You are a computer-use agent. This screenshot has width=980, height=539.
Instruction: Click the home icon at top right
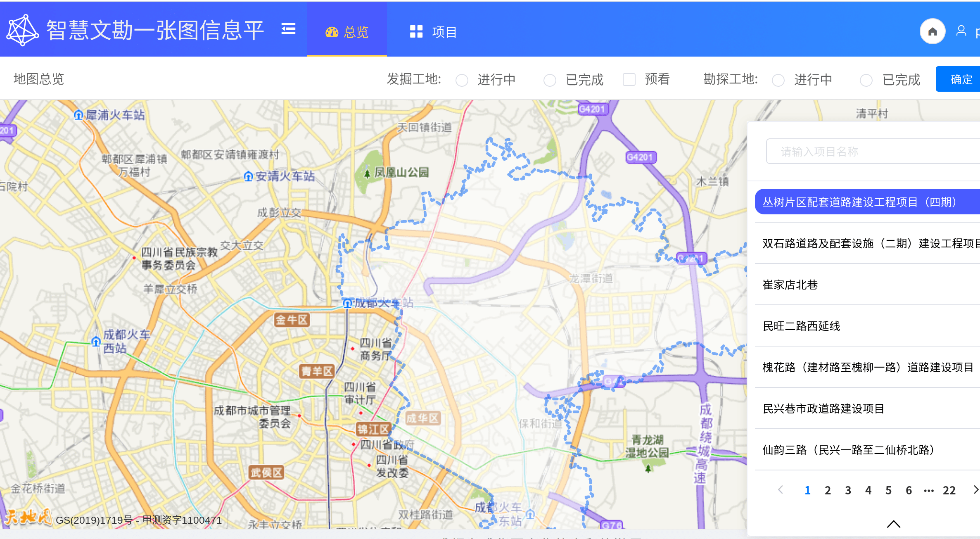[x=932, y=31]
